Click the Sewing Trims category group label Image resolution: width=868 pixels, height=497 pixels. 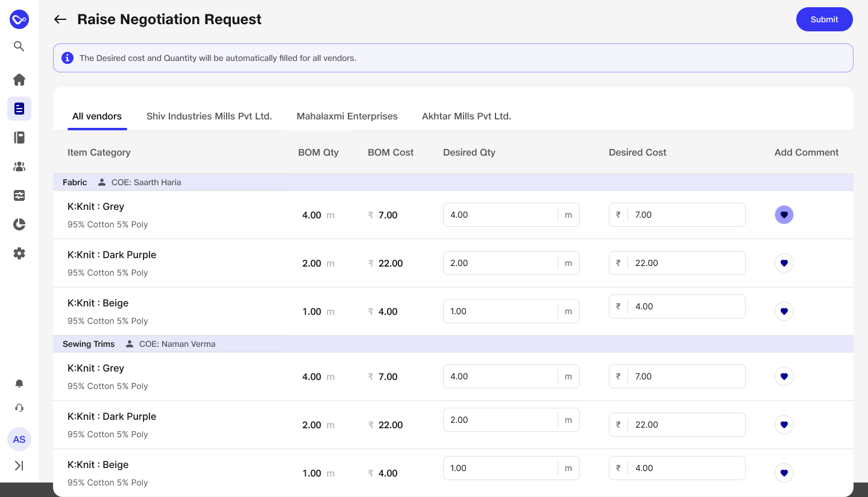(x=89, y=344)
